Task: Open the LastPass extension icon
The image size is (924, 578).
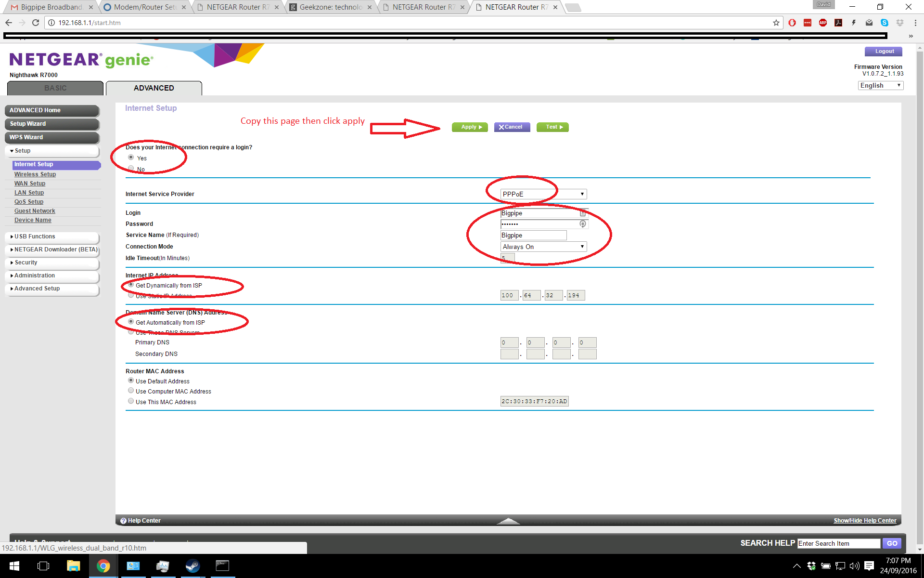Action: (x=808, y=23)
